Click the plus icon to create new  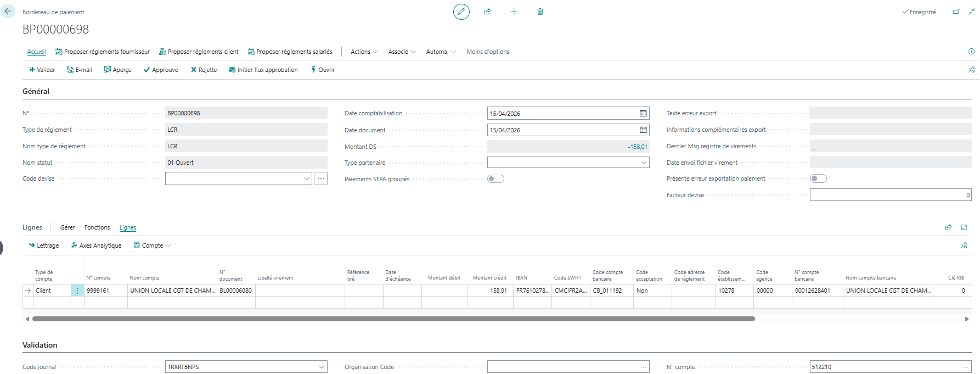514,12
